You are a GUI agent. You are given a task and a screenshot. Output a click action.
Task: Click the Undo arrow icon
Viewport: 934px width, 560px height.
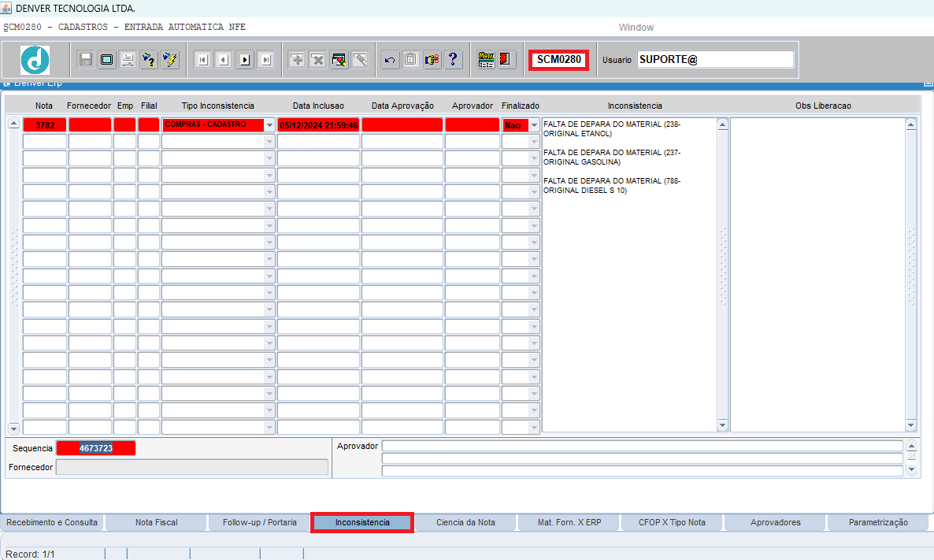(x=390, y=60)
